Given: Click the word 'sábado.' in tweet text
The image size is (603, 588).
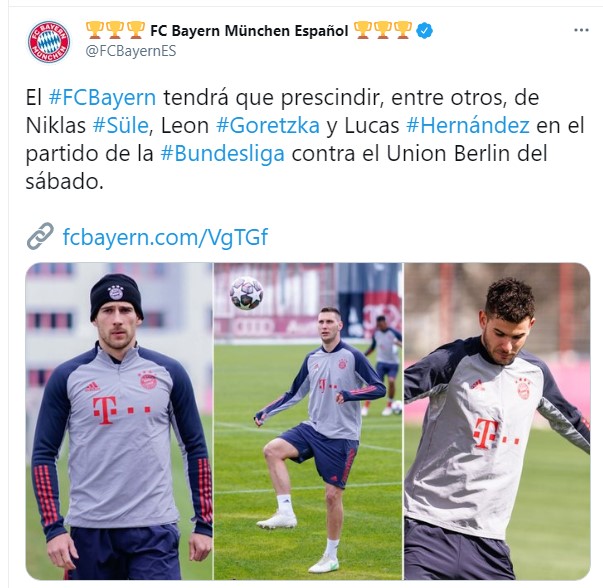Looking at the screenshot, I should click(65, 182).
